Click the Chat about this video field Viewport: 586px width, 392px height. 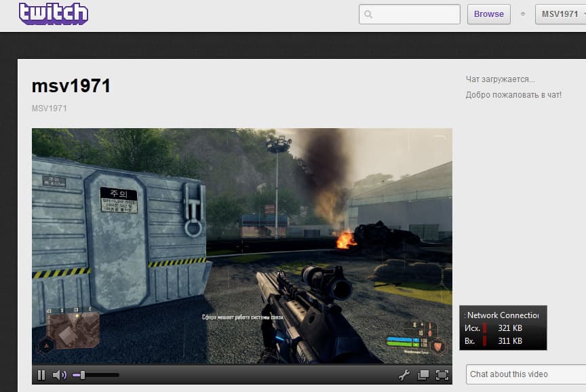pyautogui.click(x=526, y=374)
